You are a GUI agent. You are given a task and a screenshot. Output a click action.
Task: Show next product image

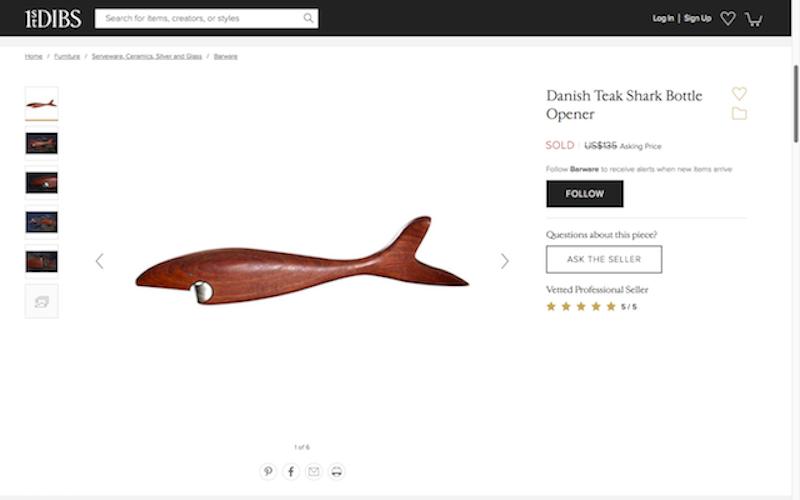pyautogui.click(x=504, y=261)
